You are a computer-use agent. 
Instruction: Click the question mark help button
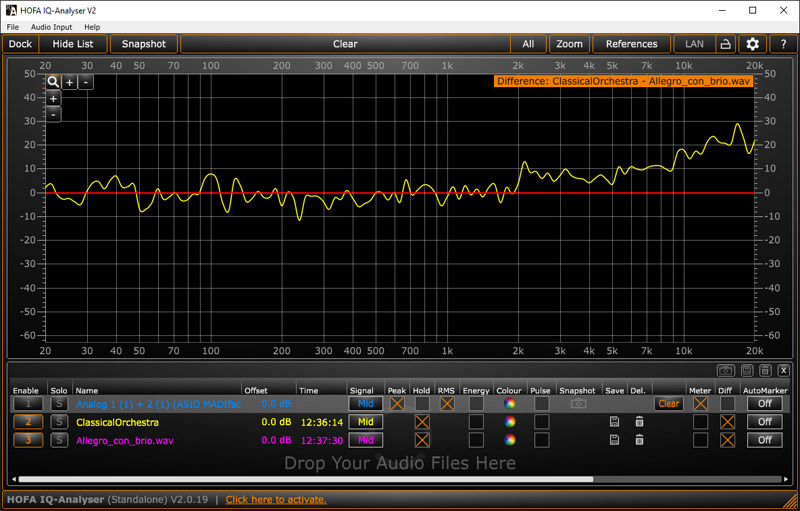(782, 44)
